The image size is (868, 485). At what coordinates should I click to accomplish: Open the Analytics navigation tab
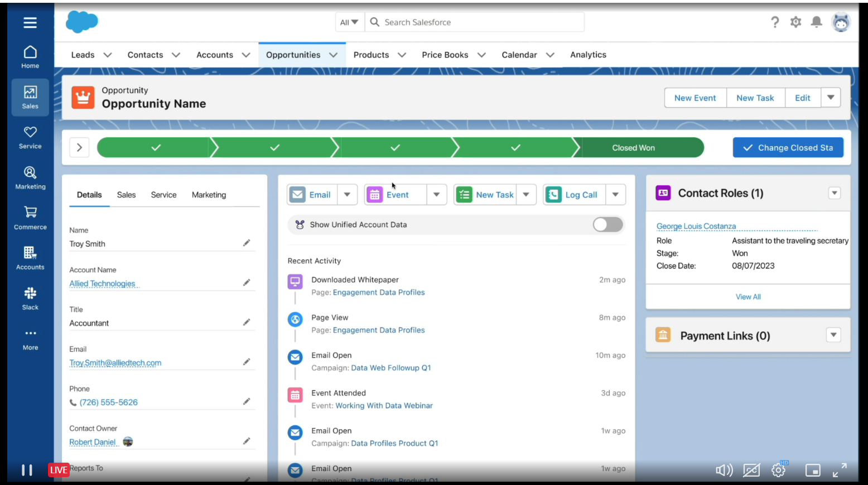click(588, 55)
